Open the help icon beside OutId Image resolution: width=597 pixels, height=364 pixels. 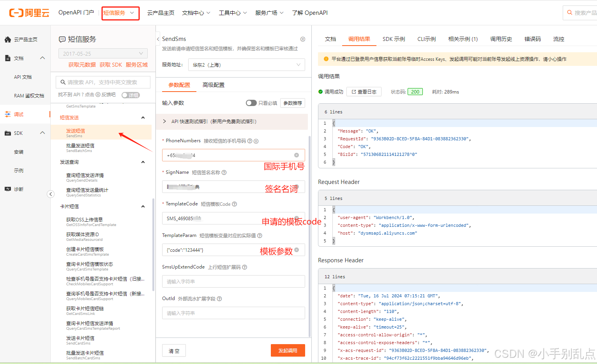coord(219,299)
